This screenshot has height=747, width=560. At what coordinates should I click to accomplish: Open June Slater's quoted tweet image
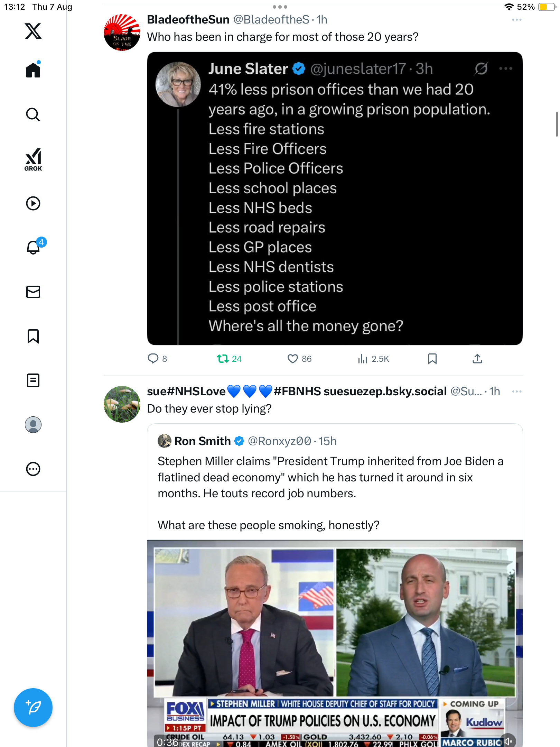click(x=335, y=198)
